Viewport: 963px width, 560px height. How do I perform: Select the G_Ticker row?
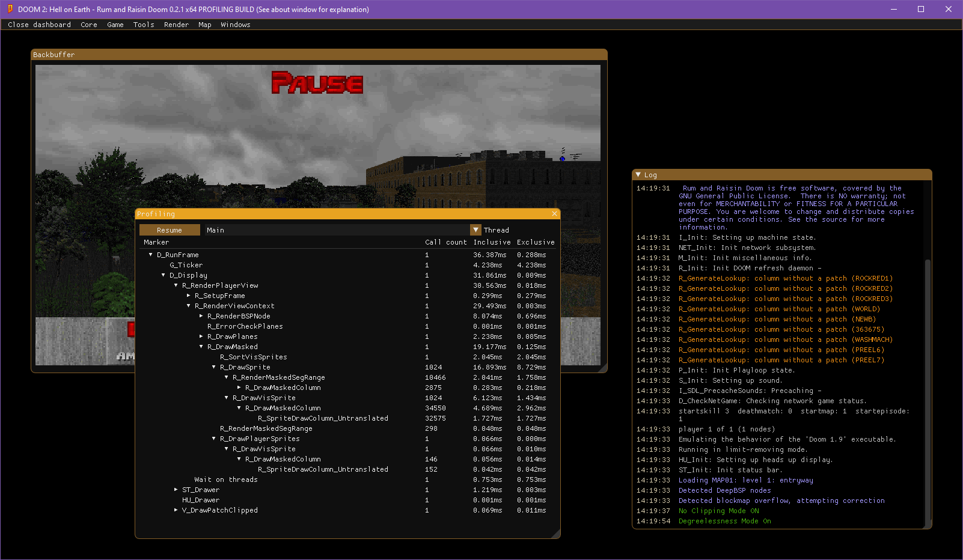[347, 265]
